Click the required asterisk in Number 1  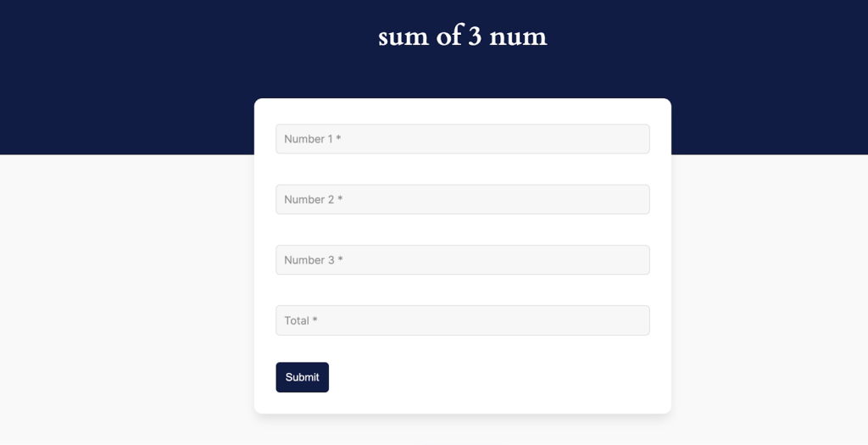(338, 138)
